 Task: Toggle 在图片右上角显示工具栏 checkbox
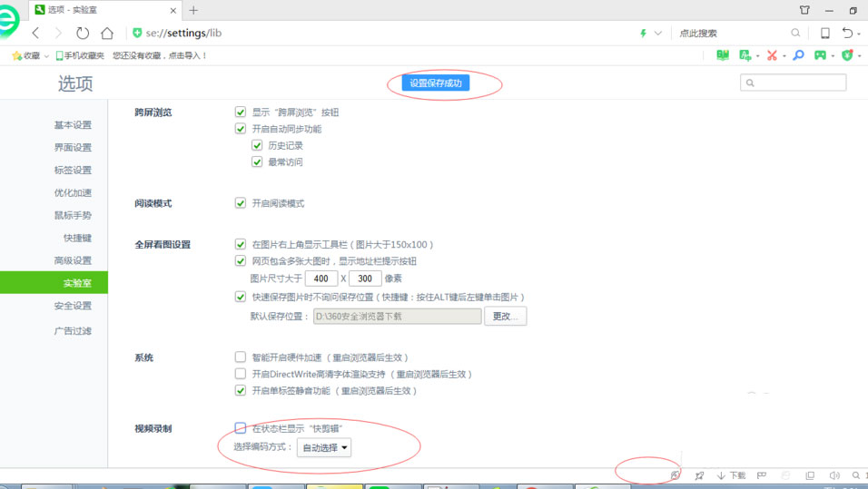point(241,244)
